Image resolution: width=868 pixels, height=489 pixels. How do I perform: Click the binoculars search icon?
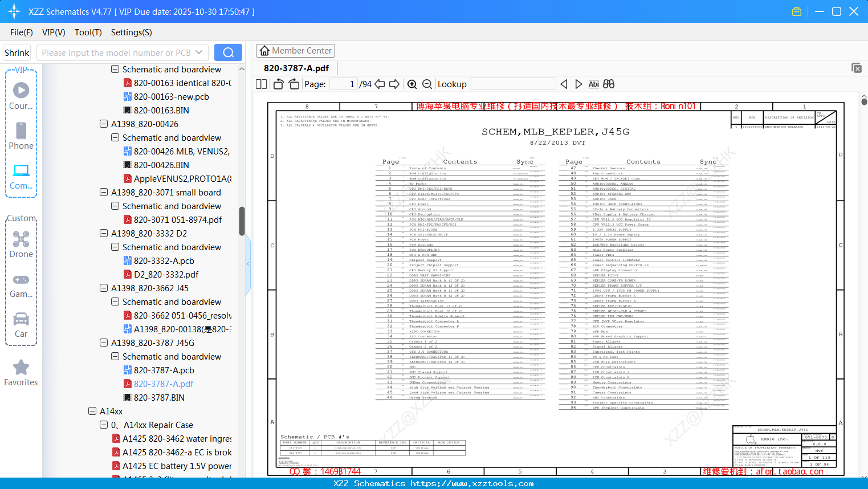coord(609,84)
